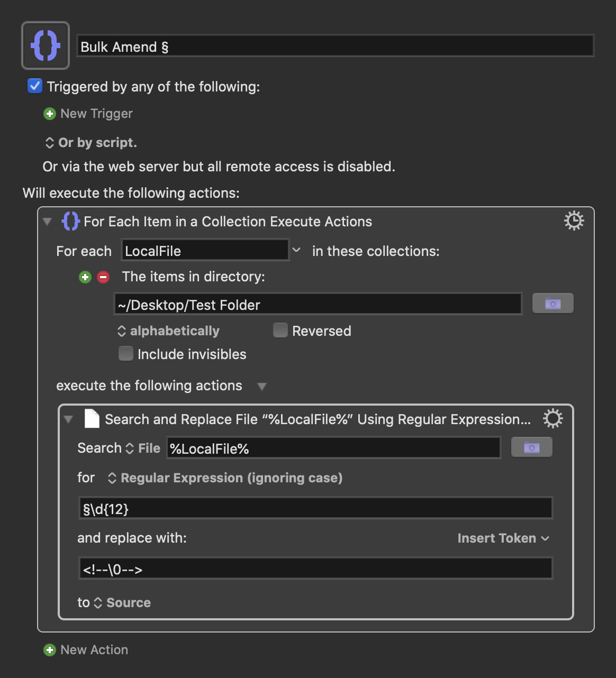Change the alphabetically sort order popup
This screenshot has height=678, width=616.
(168, 331)
